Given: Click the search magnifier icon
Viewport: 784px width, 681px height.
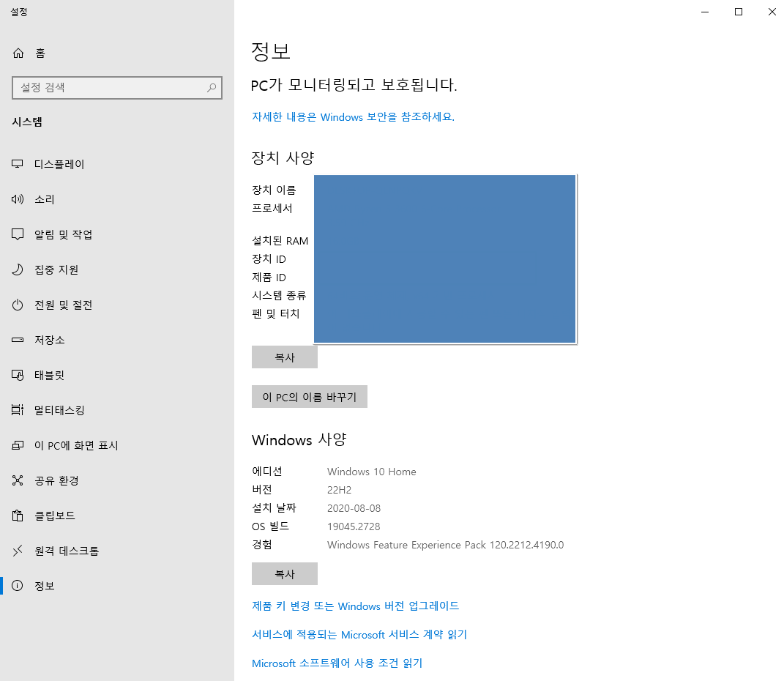Looking at the screenshot, I should pos(212,87).
